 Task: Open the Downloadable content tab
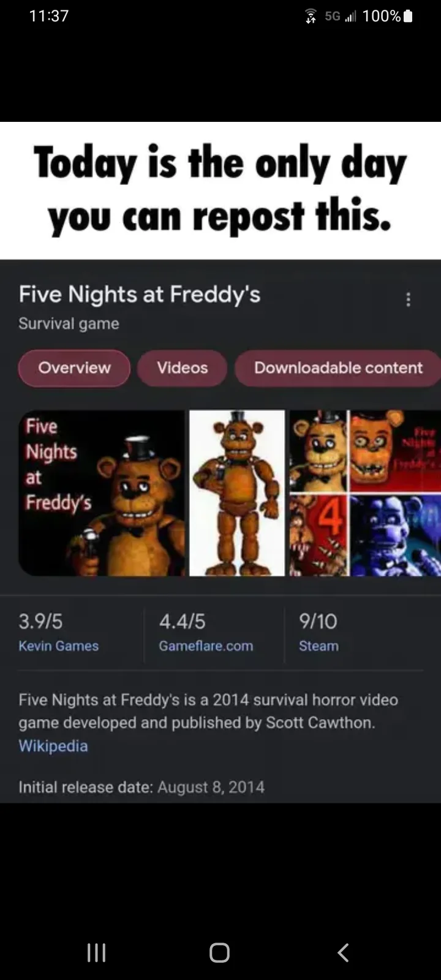click(338, 368)
